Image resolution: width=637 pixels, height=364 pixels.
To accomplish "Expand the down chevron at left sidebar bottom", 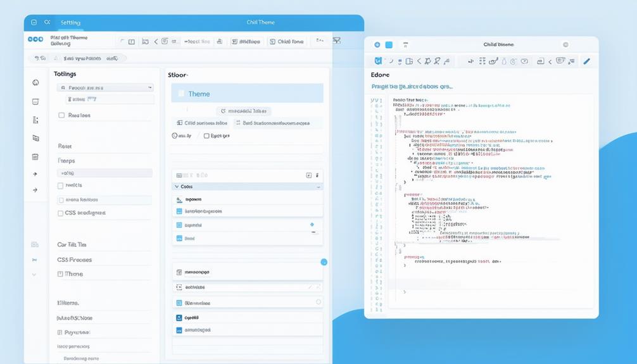I will (x=34, y=275).
